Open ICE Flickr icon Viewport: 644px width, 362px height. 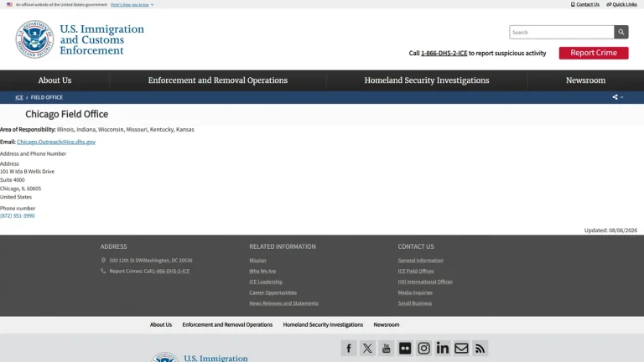[x=405, y=348]
